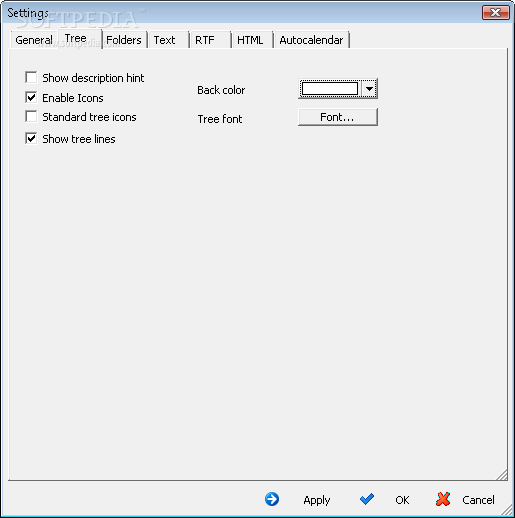Screen dimensions: 515x518
Task: Cancel the Settings dialog
Action: tap(465, 500)
